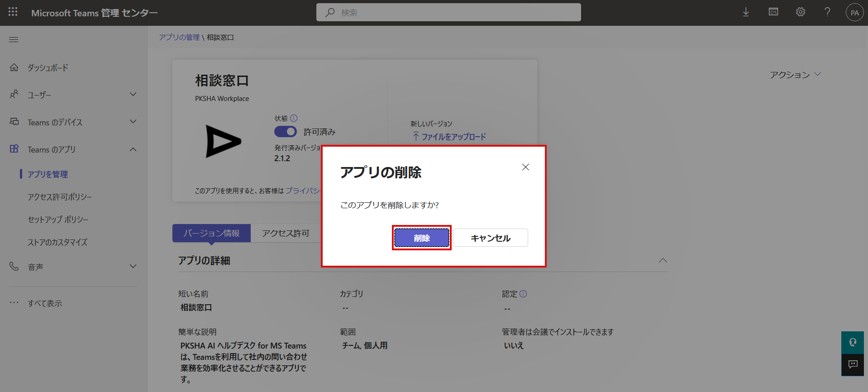Image resolution: width=868 pixels, height=392 pixels.
Task: Click the アプリの管理 breadcrumb link
Action: click(179, 37)
